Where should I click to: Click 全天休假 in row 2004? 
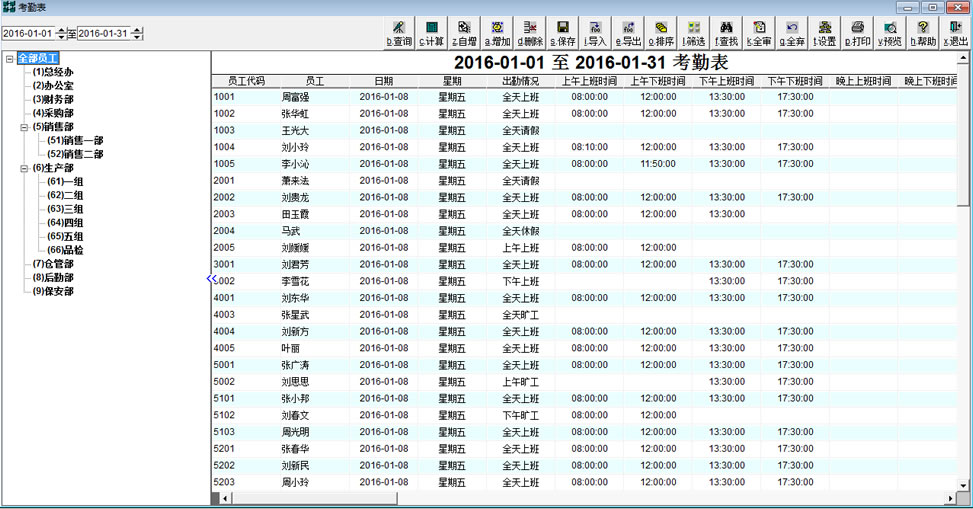coord(521,232)
